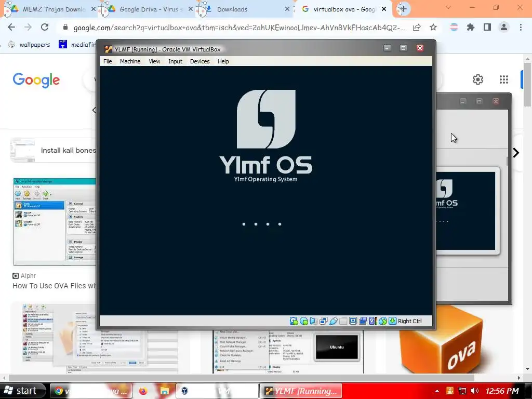Viewport: 532px width, 399px height.
Task: Open the File menu in VirtualBox
Action: [108, 61]
